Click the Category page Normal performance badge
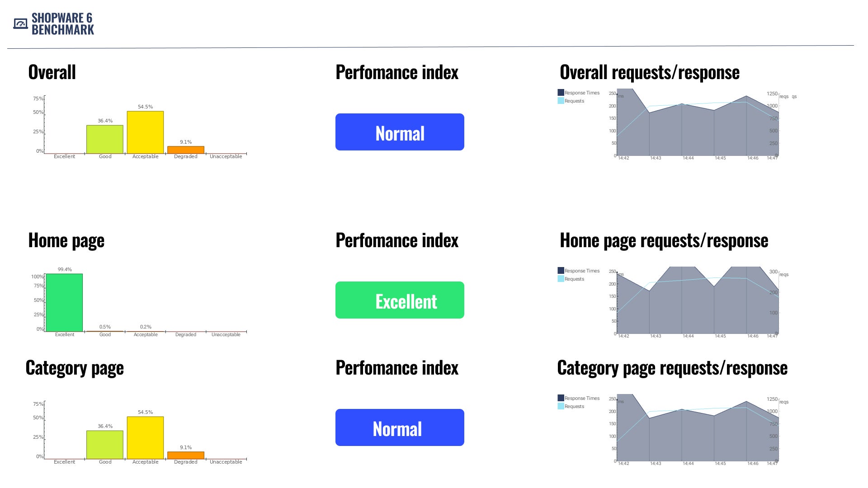 pos(400,427)
